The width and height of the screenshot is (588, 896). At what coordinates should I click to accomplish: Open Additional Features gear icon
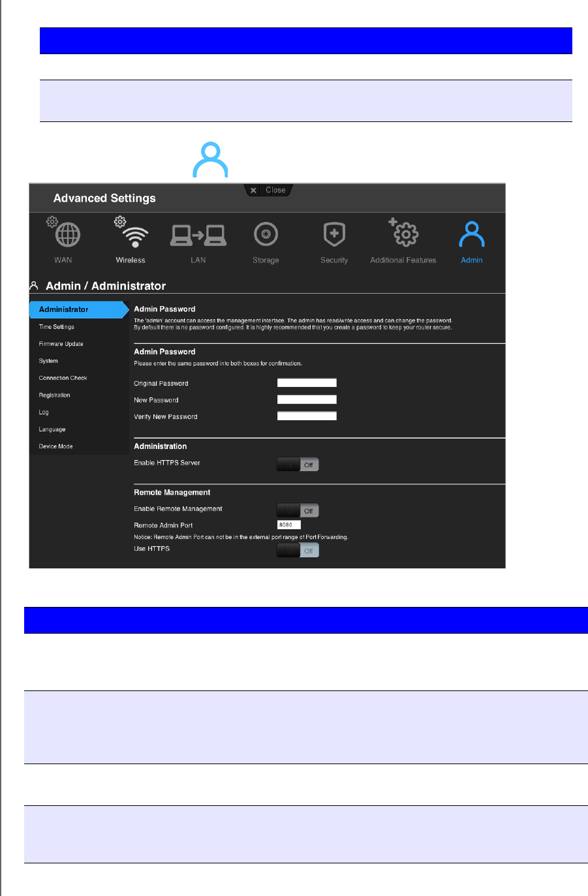pos(403,232)
